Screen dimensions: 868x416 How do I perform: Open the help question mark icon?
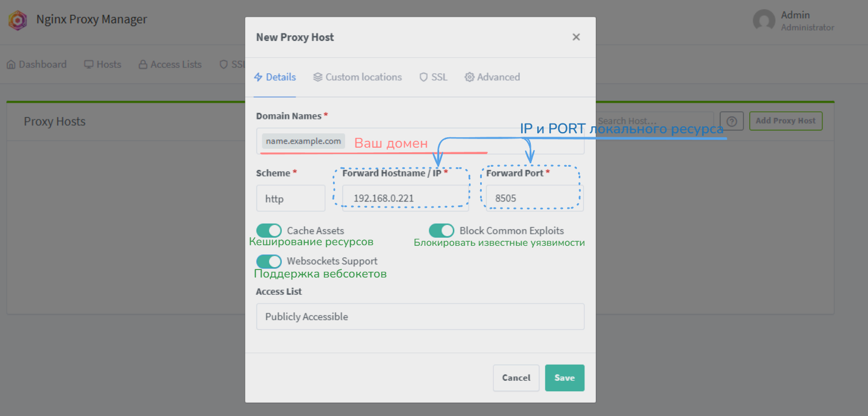tap(731, 121)
